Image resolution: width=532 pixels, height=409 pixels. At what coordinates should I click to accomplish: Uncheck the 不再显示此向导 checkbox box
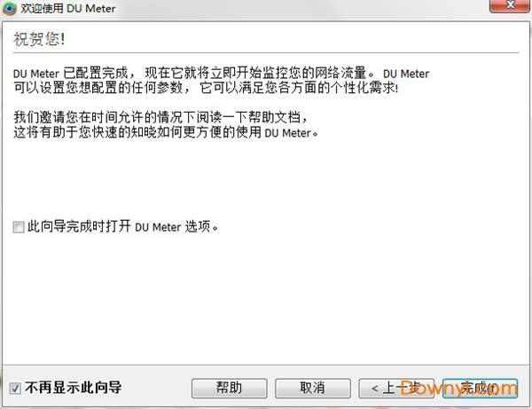(15, 388)
